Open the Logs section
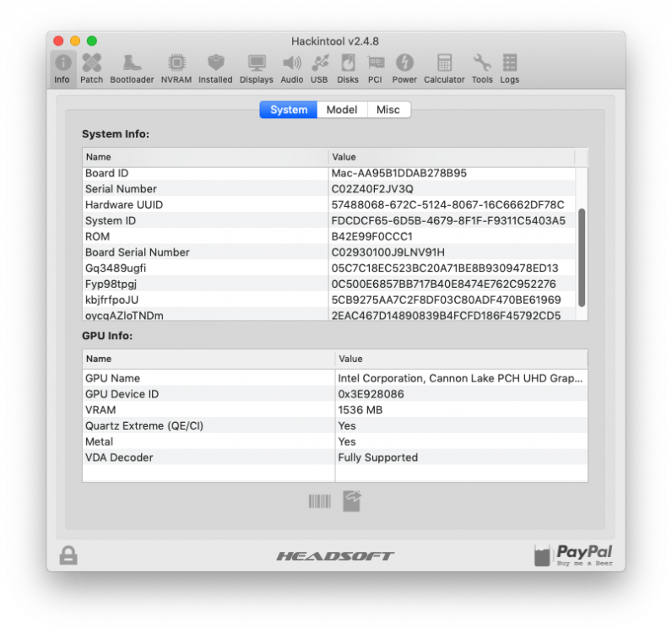Viewport: 672px width, 633px height. [x=510, y=68]
